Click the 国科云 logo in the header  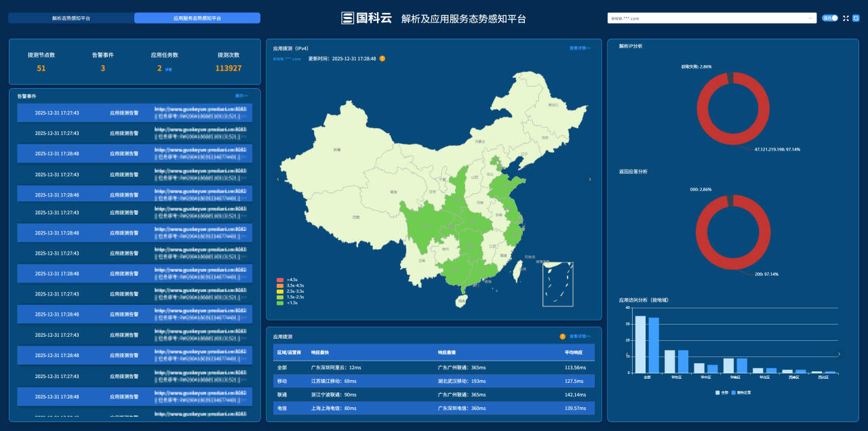pyautogui.click(x=367, y=18)
